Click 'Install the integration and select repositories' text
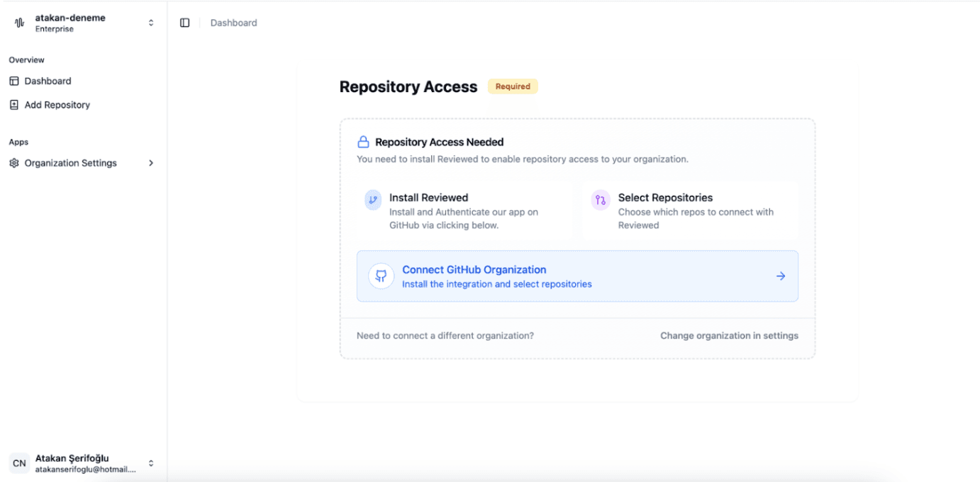 tap(497, 284)
